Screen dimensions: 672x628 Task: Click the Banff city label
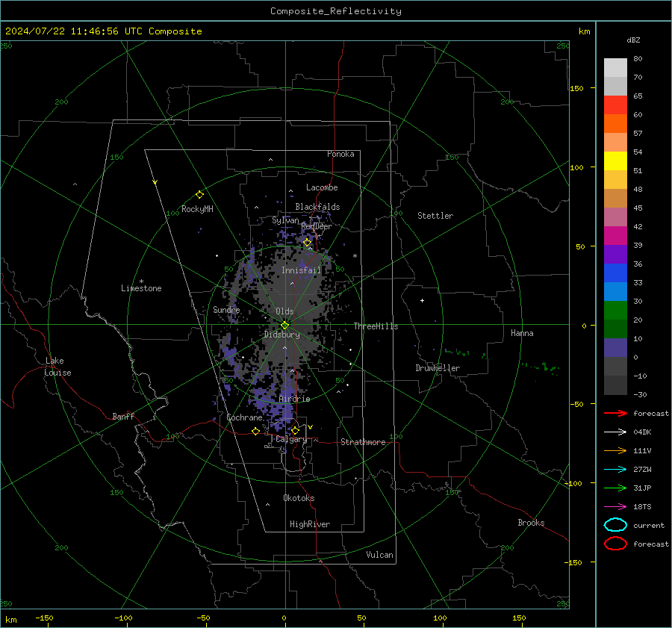pos(123,416)
